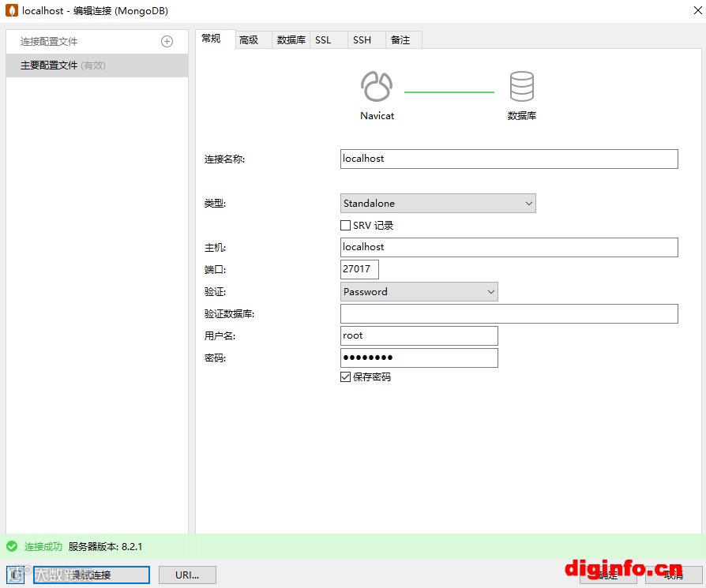Viewport: 706px width, 588px height.
Task: Open the 数据库 tab
Action: (291, 40)
